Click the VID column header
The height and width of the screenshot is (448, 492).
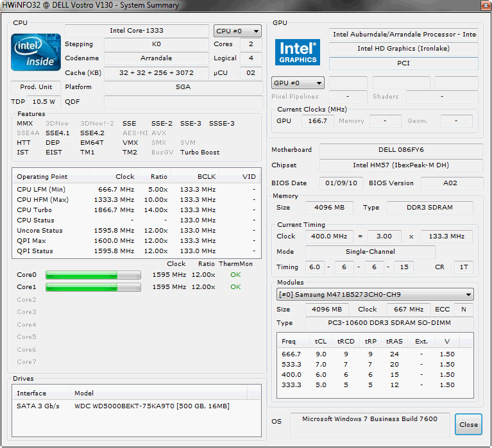click(240, 176)
